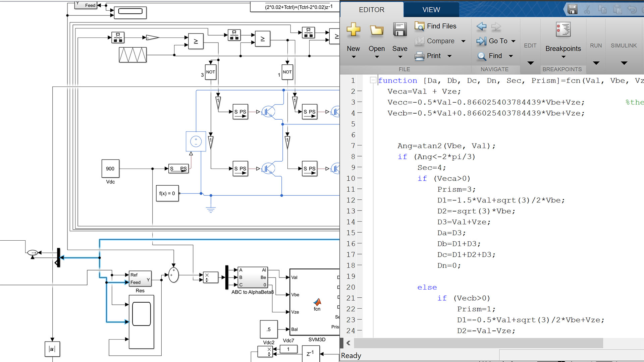Image resolution: width=644 pixels, height=362 pixels.
Task: Open the Print dropdown arrow
Action: [449, 56]
